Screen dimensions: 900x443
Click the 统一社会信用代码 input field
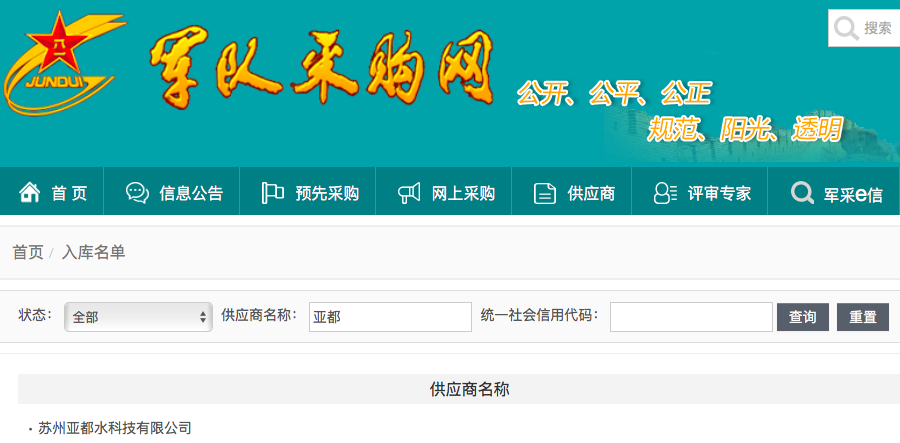tap(691, 317)
